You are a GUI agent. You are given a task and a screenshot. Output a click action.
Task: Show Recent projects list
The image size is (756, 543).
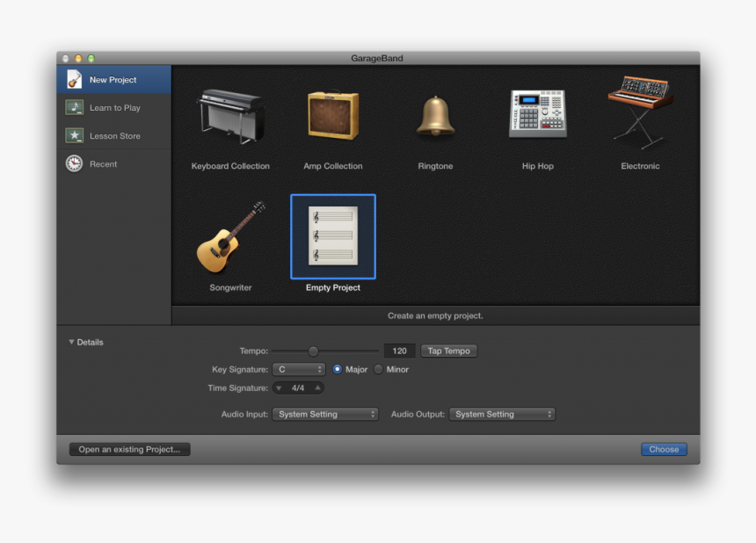113,163
